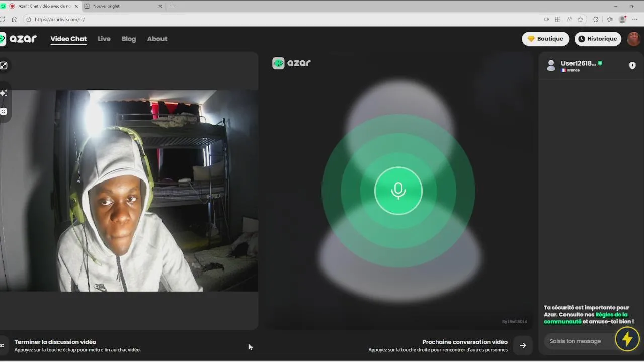Open the browser extensions puzzle icon
This screenshot has width=644, height=362.
(x=595, y=19)
